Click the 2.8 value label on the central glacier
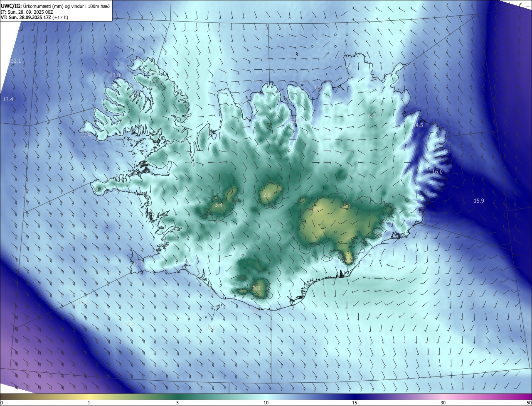The width and height of the screenshot is (532, 406). tap(267, 195)
